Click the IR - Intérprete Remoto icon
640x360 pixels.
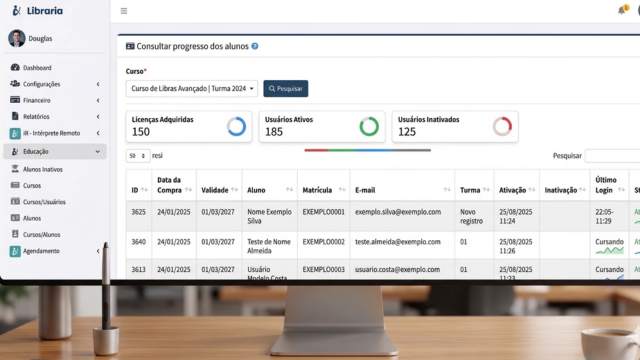point(15,133)
